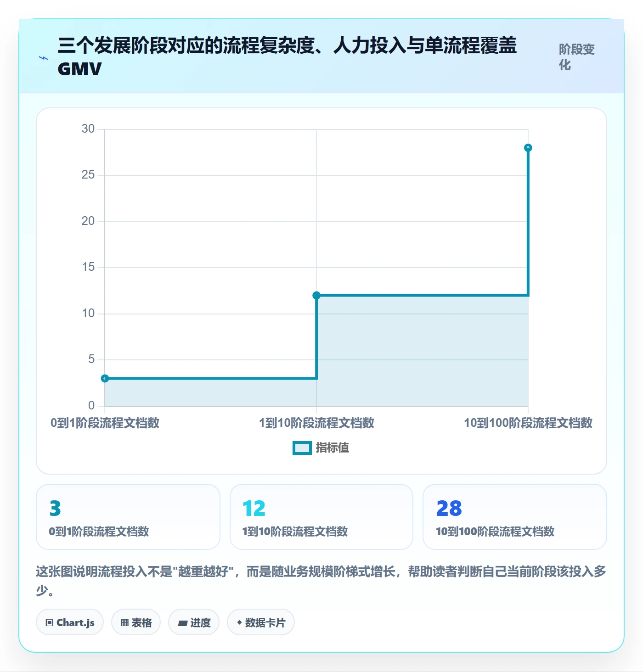Image resolution: width=643 pixels, height=672 pixels.
Task: Pick the chart data point at value 28
Action: tap(528, 148)
